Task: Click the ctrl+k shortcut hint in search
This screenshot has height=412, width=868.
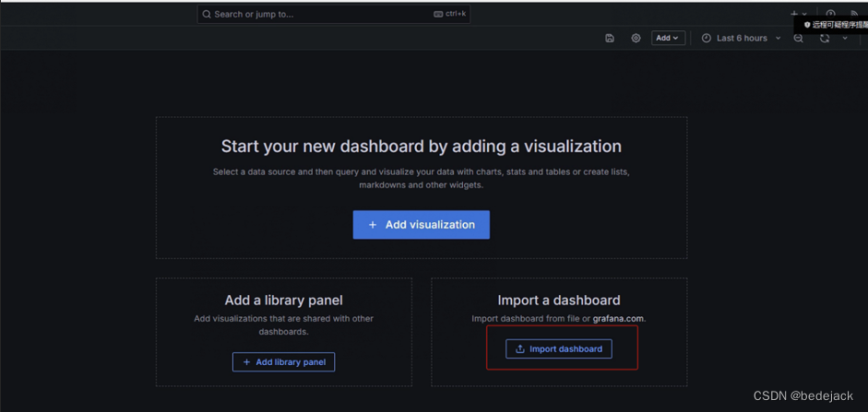Action: click(x=450, y=15)
